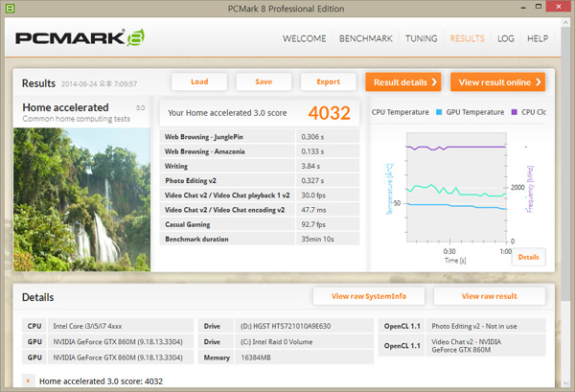The height and width of the screenshot is (392, 575).
Task: Open the HELP tab
Action: point(538,38)
